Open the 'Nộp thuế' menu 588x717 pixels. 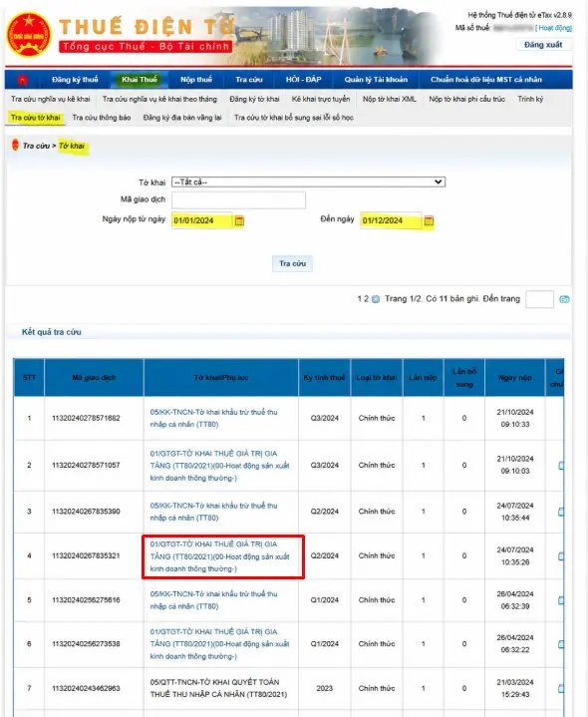(196, 80)
